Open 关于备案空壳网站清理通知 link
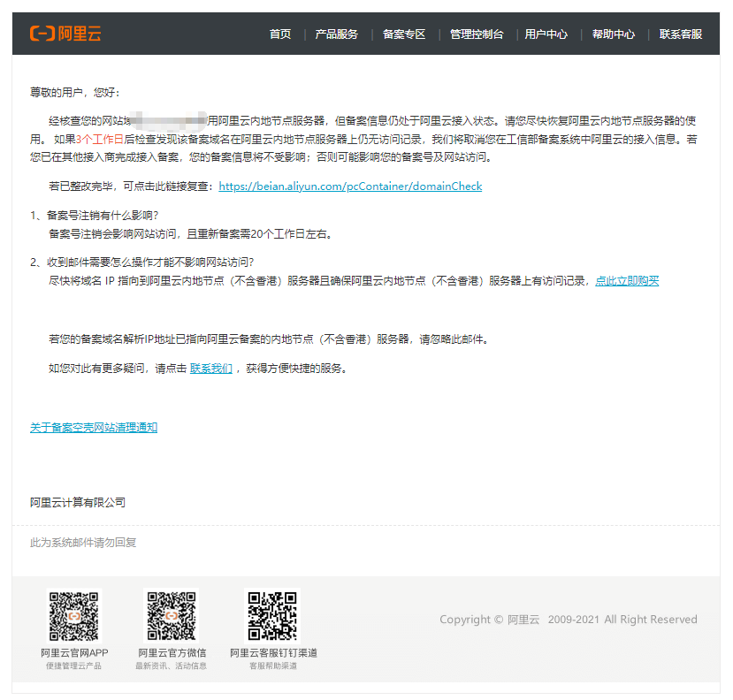The image size is (733, 700). click(x=94, y=427)
